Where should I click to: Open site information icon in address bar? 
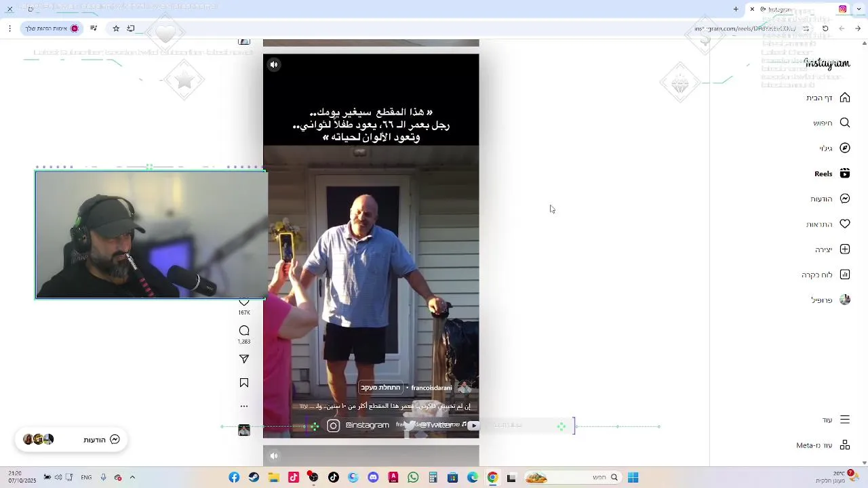click(x=806, y=28)
